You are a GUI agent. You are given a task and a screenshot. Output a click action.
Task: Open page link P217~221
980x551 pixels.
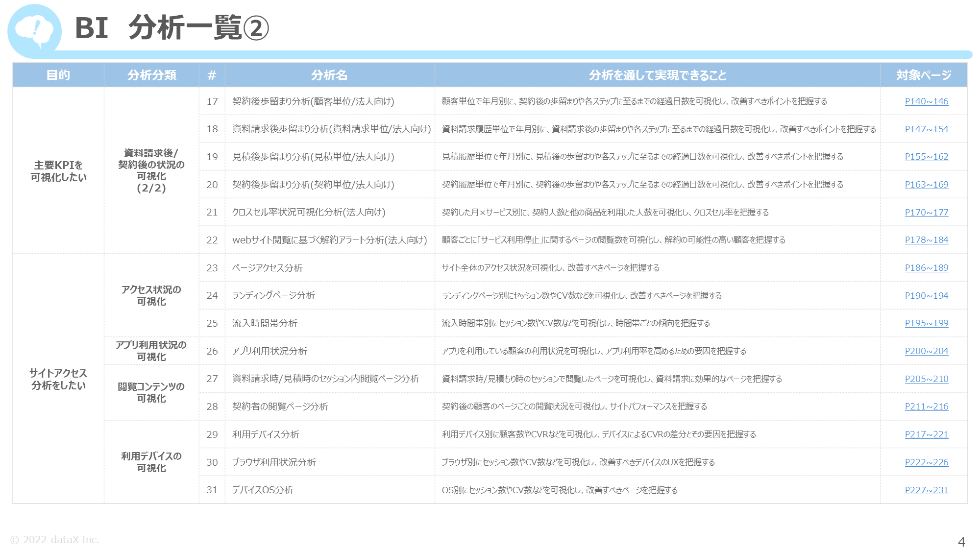pos(926,434)
